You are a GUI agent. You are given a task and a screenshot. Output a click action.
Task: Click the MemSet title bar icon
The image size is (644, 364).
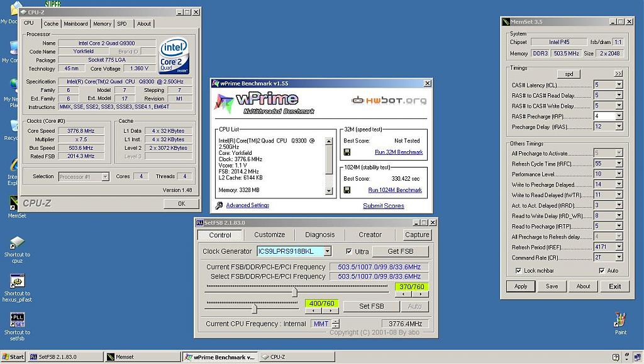tap(506, 22)
